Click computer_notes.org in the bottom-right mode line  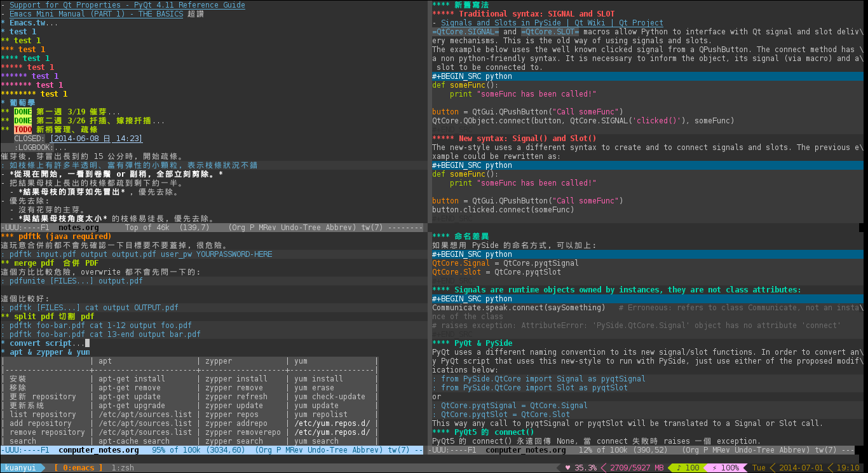pyautogui.click(x=526, y=450)
